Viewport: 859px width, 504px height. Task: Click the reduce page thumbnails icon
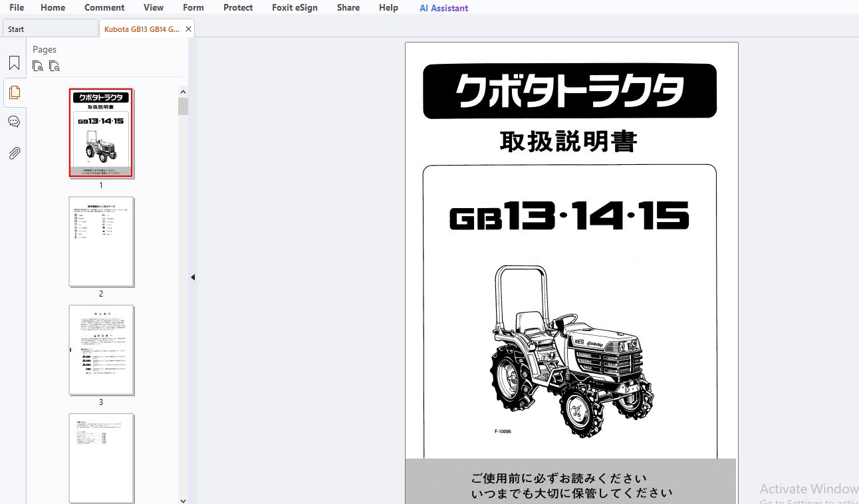point(55,66)
